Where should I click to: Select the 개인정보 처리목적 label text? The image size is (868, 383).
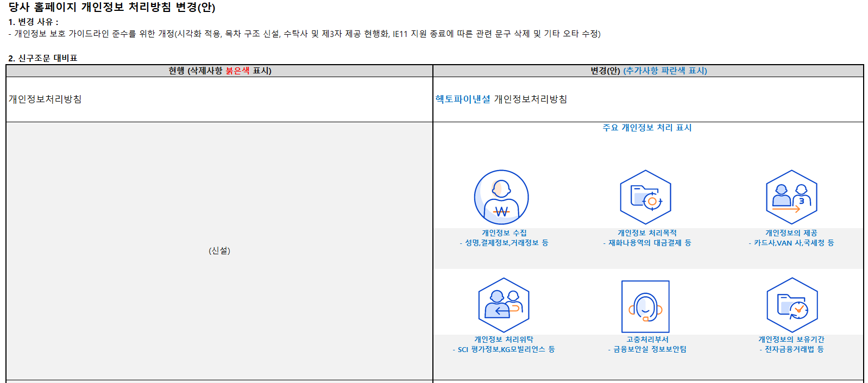click(x=646, y=233)
